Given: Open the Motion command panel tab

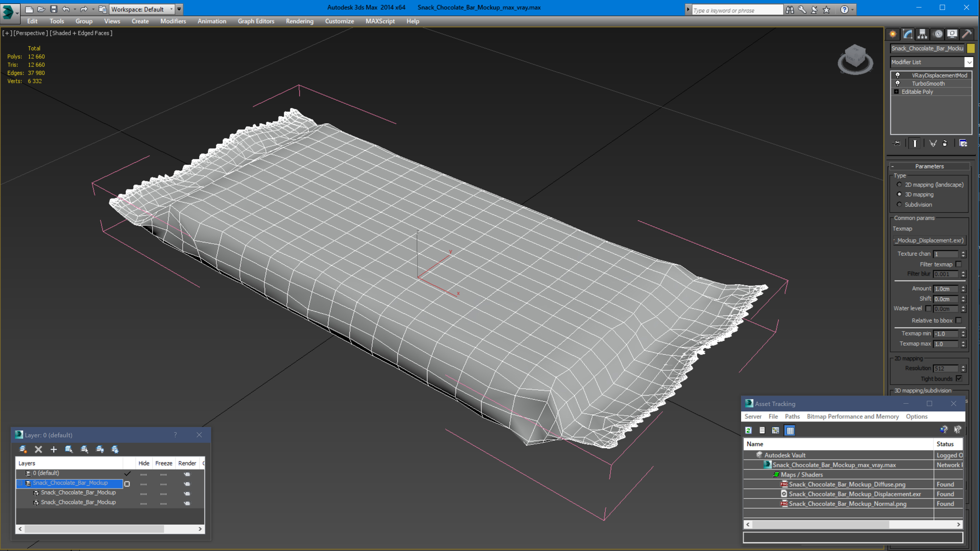Looking at the screenshot, I should pos(938,34).
